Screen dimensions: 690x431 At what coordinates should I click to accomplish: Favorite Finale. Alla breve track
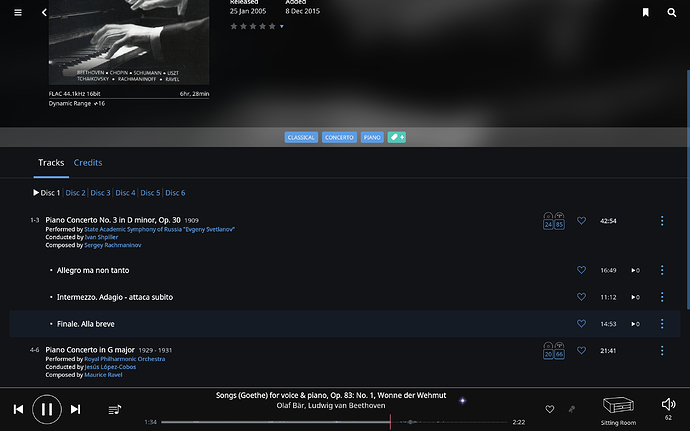tap(581, 324)
